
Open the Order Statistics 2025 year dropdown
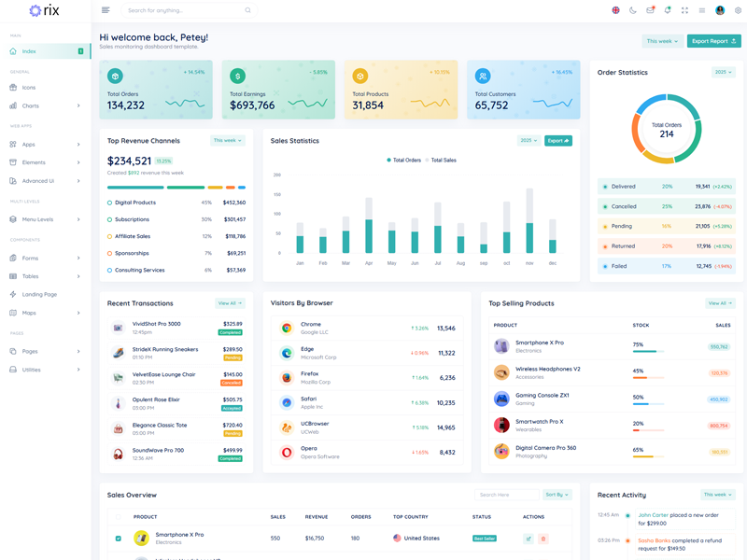[x=723, y=72]
